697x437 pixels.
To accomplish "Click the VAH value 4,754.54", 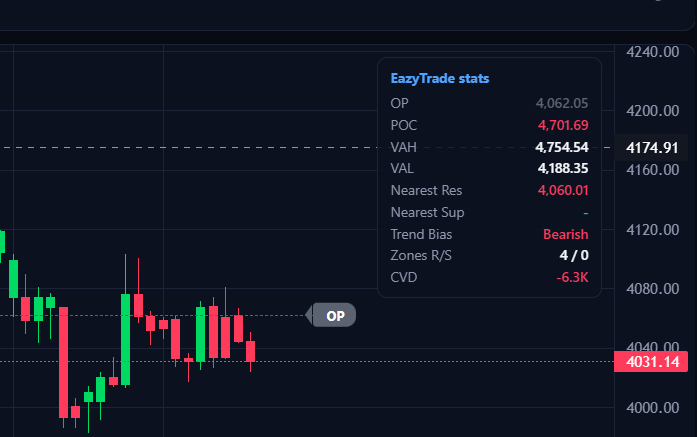I will click(x=562, y=147).
